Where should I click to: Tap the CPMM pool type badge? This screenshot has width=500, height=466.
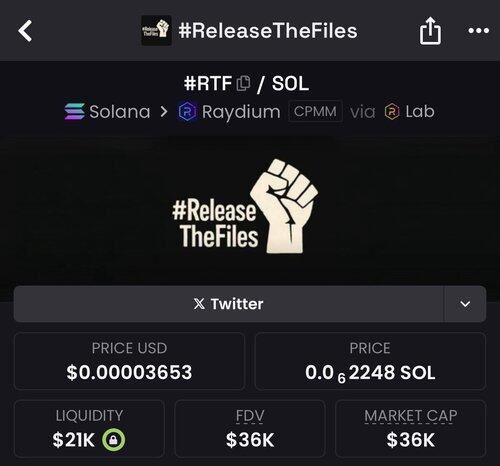pyautogui.click(x=315, y=111)
